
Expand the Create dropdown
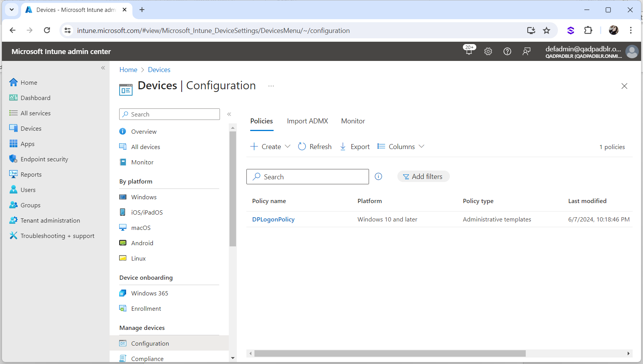click(x=271, y=146)
